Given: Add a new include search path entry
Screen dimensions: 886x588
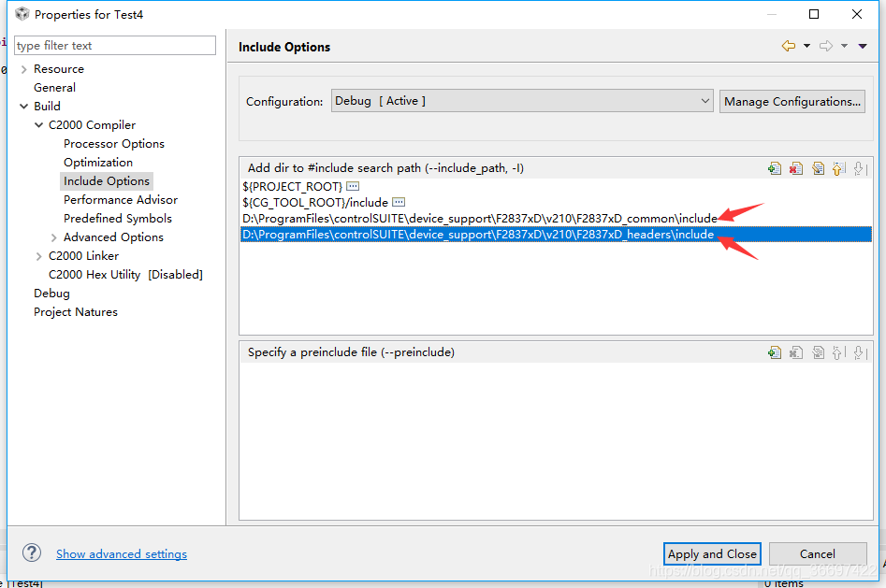Looking at the screenshot, I should [x=775, y=168].
